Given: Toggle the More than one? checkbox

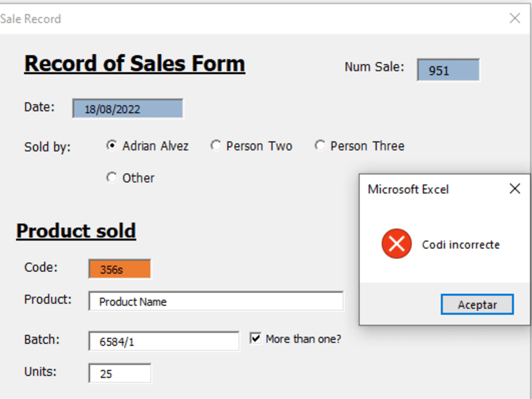Looking at the screenshot, I should pos(254,338).
